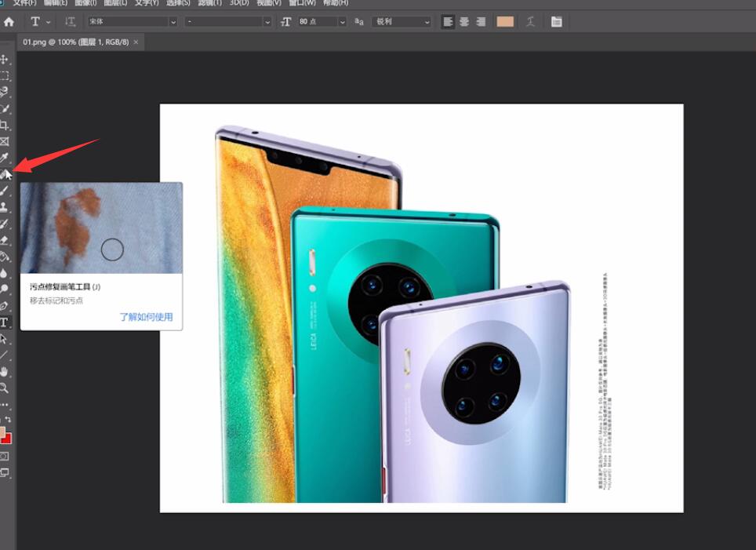Image resolution: width=756 pixels, height=550 pixels.
Task: Click the 了解如何使用 link
Action: pos(146,317)
